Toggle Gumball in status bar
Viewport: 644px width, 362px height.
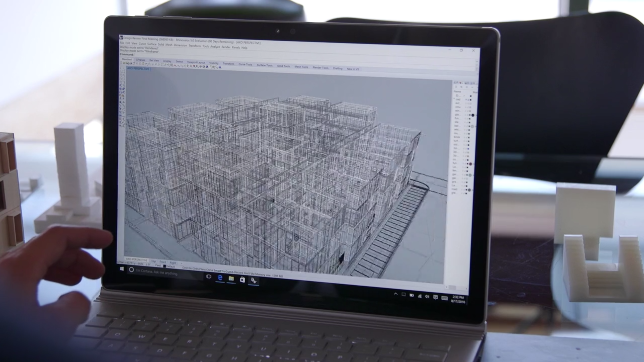[229, 271]
